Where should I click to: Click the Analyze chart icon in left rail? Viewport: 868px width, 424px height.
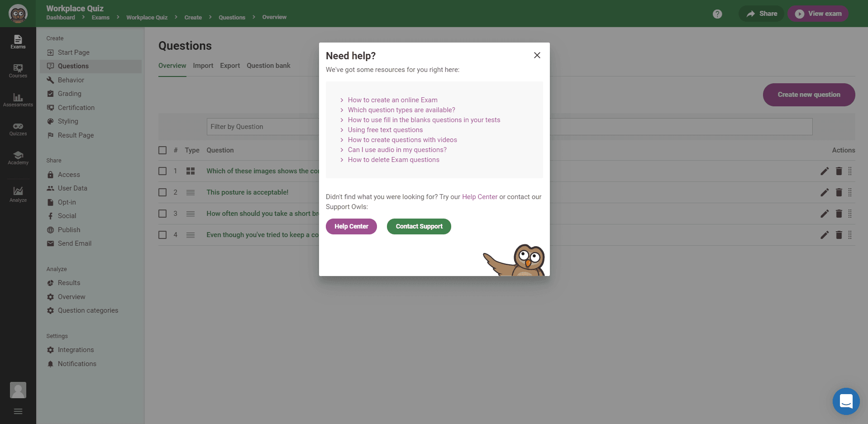[18, 194]
